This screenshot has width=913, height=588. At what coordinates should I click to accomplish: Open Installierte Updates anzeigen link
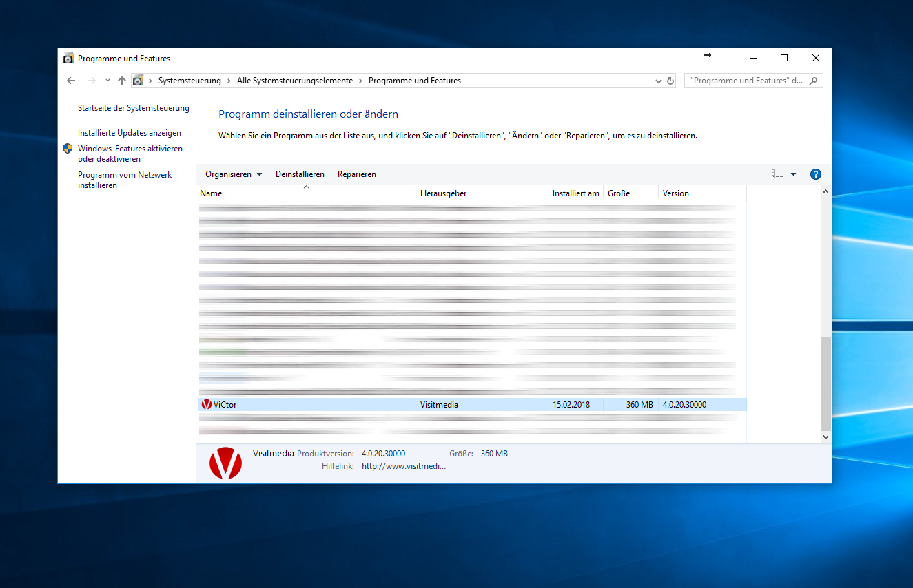(x=130, y=133)
